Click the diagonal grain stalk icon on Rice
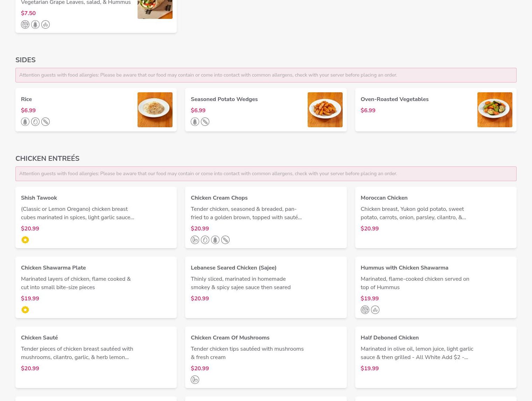 45,122
